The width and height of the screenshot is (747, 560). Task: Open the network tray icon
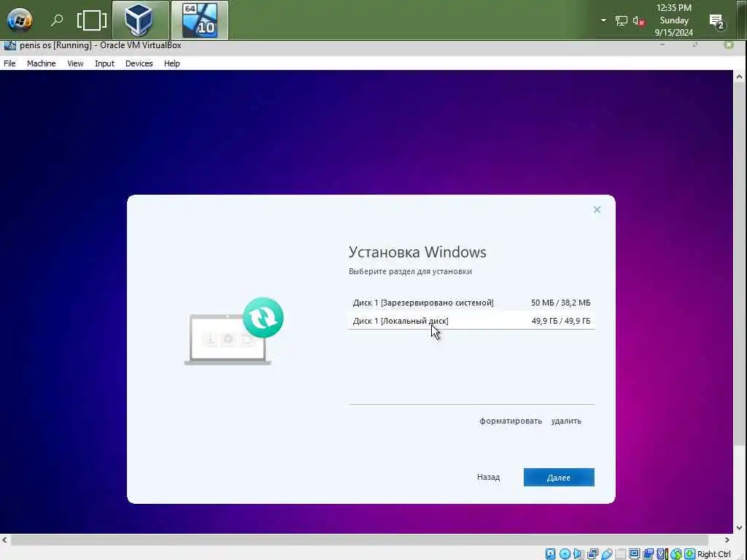click(x=622, y=20)
